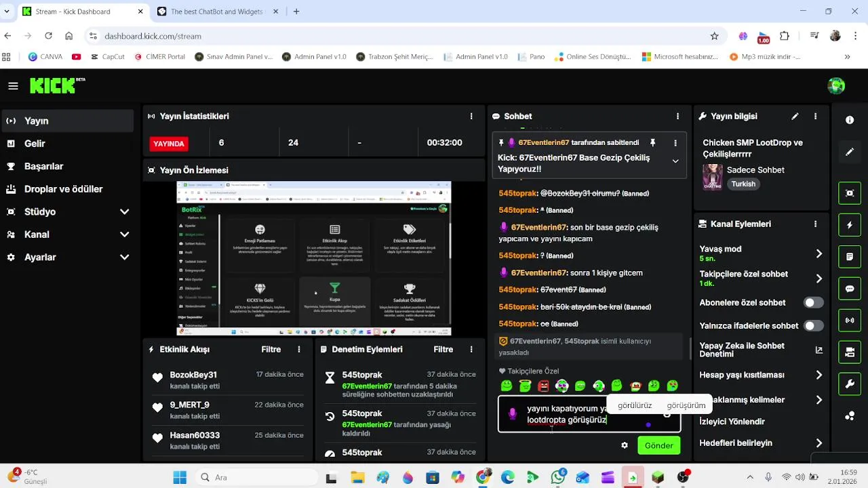The image size is (868, 488).
Task: Toggle the broadcast stats icon in the right toolbar
Action: pyautogui.click(x=850, y=320)
